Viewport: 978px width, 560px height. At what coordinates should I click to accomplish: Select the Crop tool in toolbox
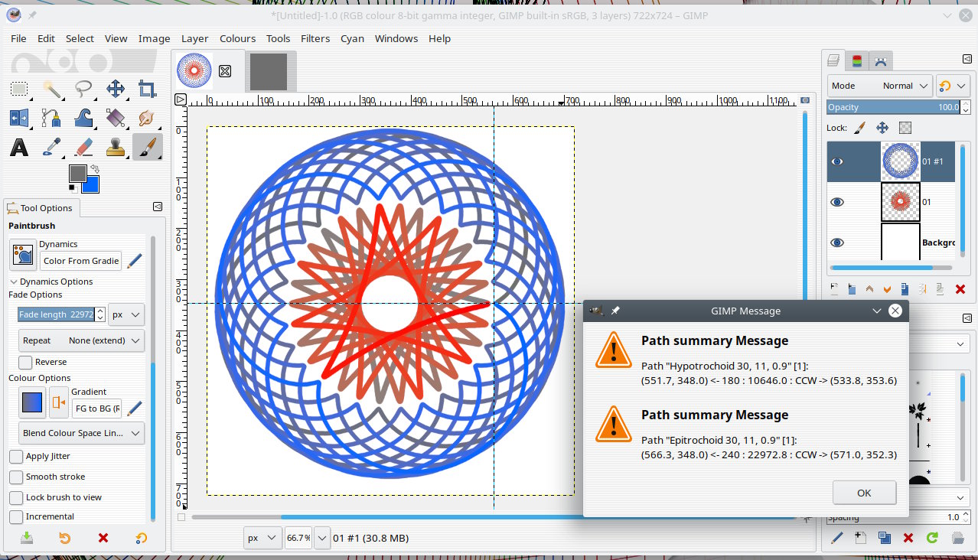(x=147, y=90)
